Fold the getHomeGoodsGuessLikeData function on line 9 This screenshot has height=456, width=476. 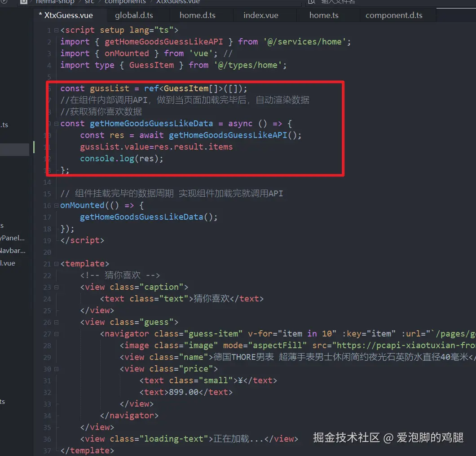(x=56, y=124)
